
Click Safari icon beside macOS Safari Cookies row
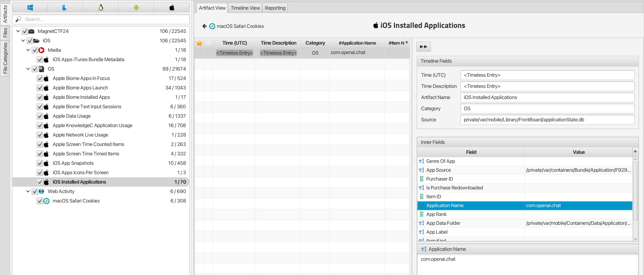coord(47,201)
